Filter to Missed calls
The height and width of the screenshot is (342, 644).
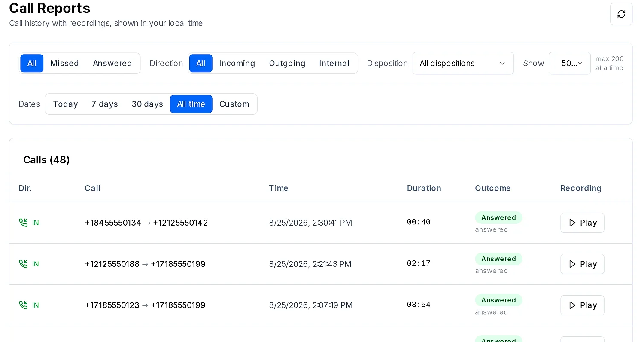(64, 63)
